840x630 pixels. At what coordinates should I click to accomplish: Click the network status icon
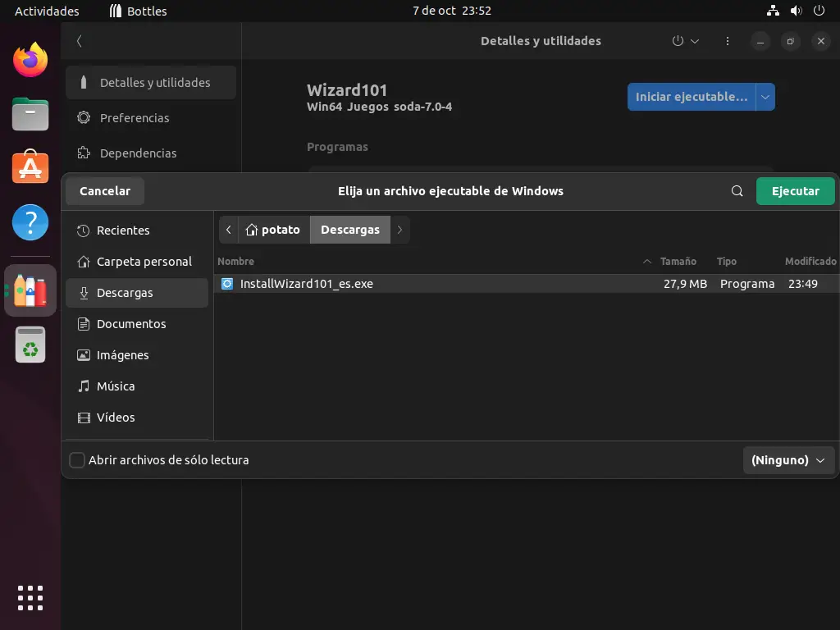[773, 11]
